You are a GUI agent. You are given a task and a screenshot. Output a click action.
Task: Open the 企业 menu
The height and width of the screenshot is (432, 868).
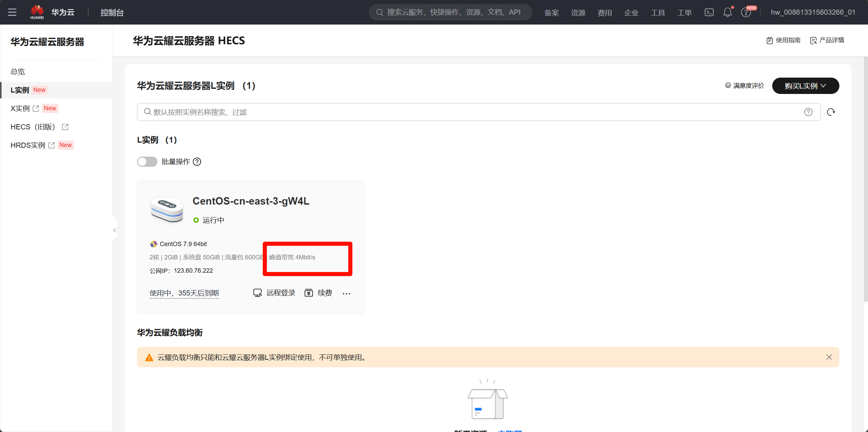click(x=631, y=13)
